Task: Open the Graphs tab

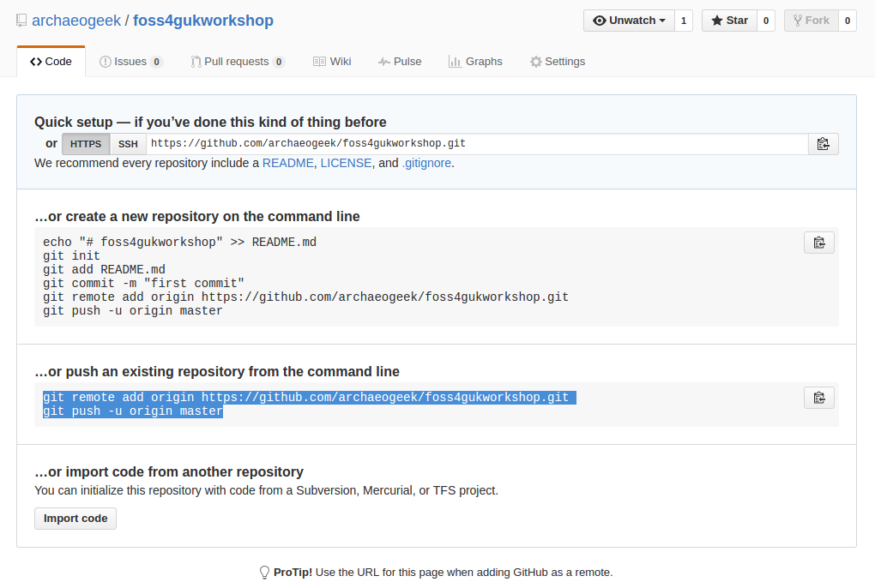Action: click(475, 62)
